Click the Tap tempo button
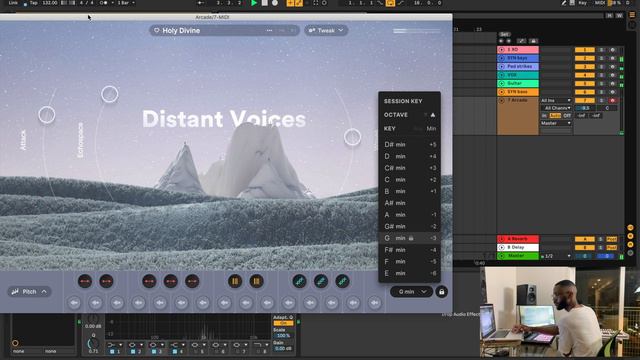 coord(33,3)
